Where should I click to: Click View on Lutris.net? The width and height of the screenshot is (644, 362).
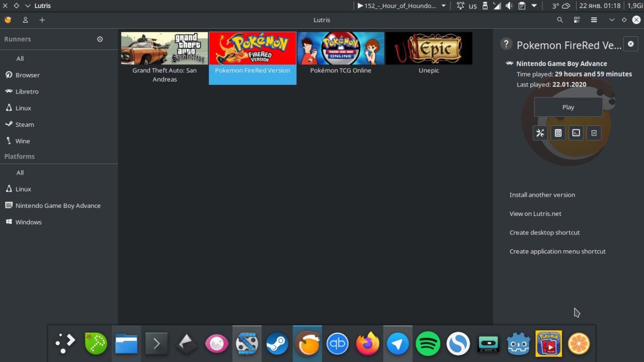535,213
